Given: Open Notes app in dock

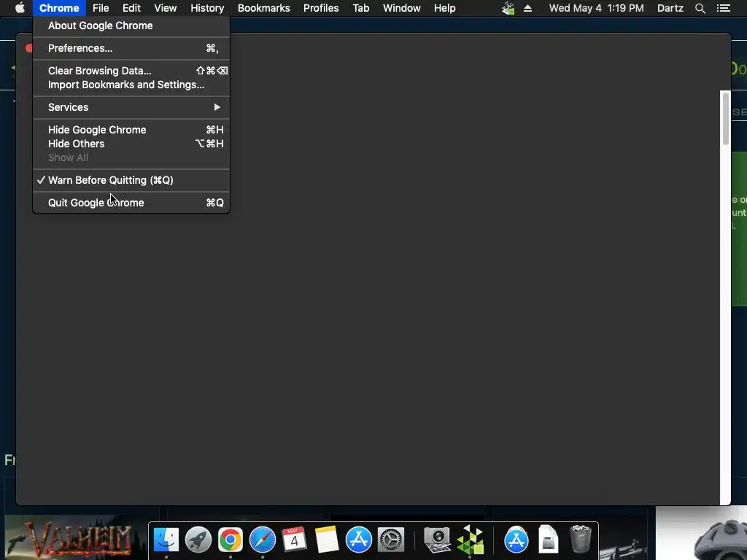Looking at the screenshot, I should click(326, 540).
